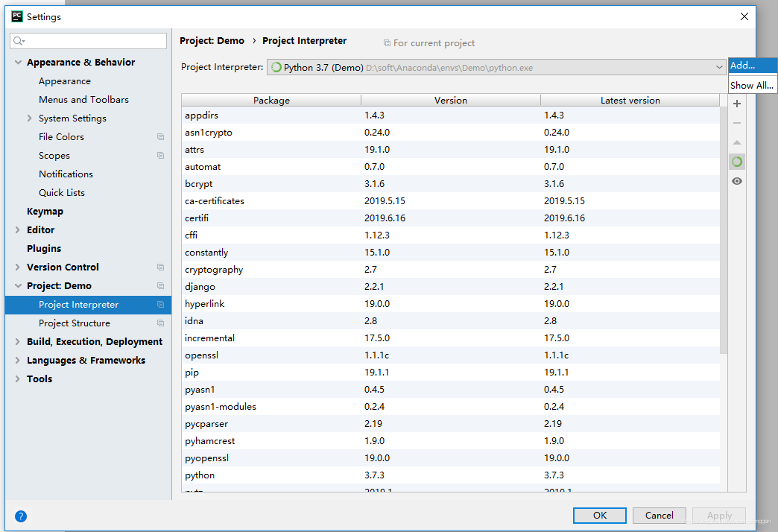Click the project-level icon next to Scopes
The height and width of the screenshot is (532, 778).
point(160,155)
